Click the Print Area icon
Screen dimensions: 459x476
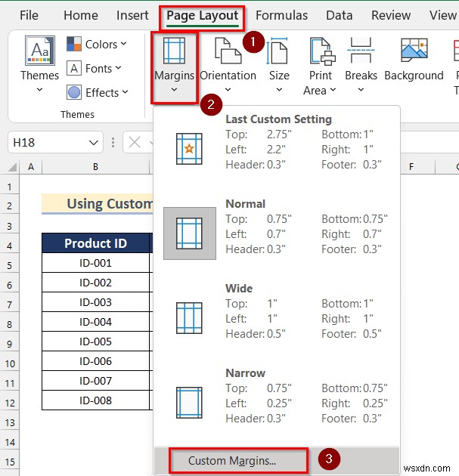coord(322,51)
